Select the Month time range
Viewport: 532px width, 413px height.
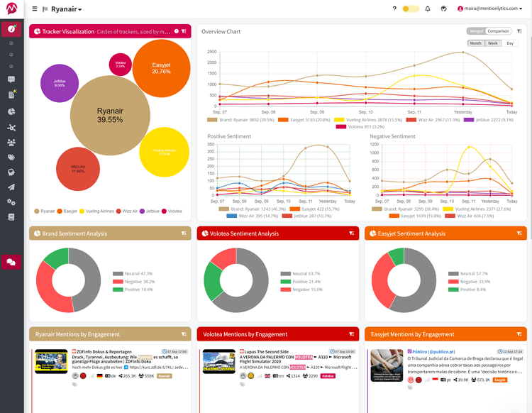click(x=475, y=43)
